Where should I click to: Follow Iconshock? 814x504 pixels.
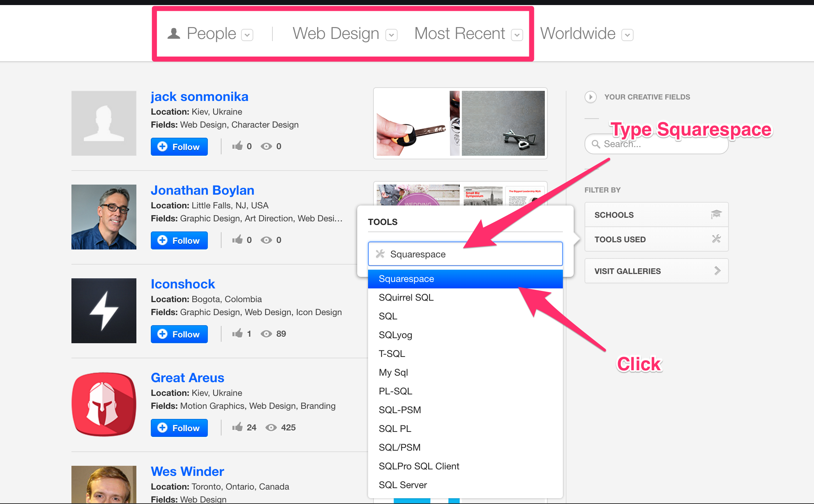(179, 334)
